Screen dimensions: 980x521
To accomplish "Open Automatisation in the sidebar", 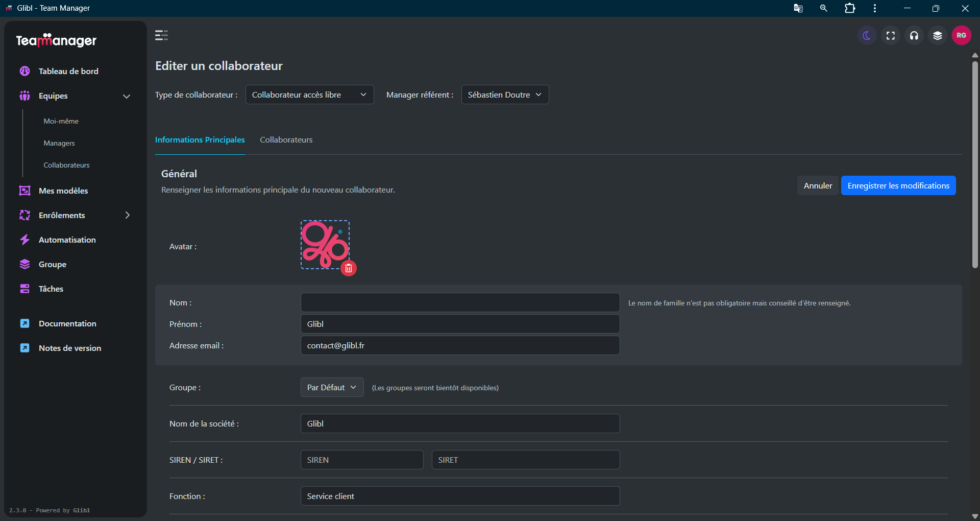I will coord(67,240).
